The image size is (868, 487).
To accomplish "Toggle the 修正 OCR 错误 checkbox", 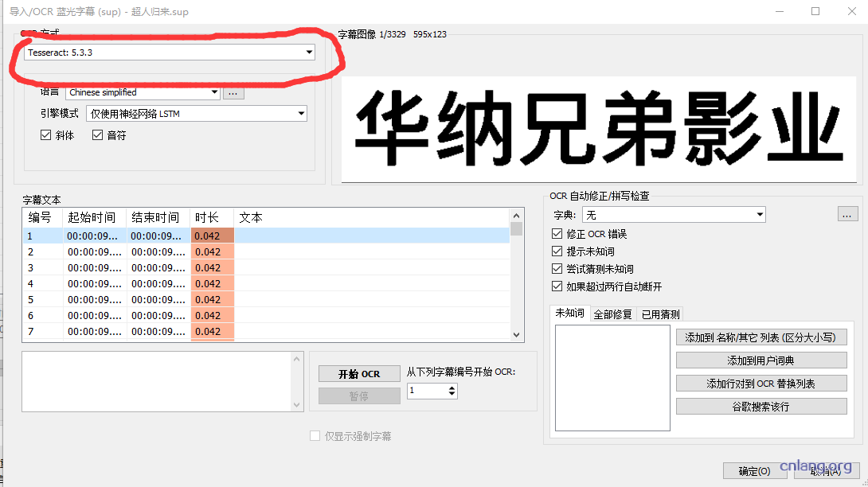I will point(557,234).
